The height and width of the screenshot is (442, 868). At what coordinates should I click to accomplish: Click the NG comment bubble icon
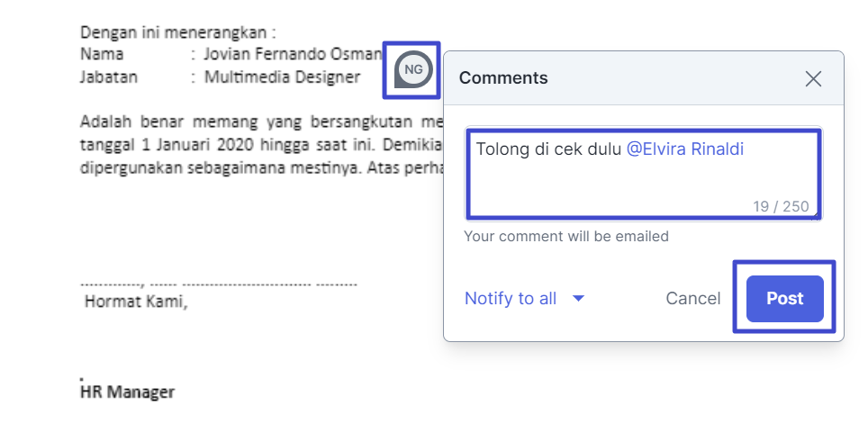[x=412, y=69]
